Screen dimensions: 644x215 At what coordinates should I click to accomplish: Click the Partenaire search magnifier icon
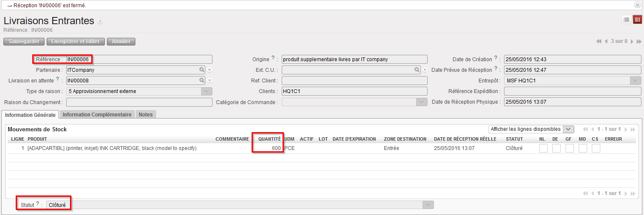202,70
